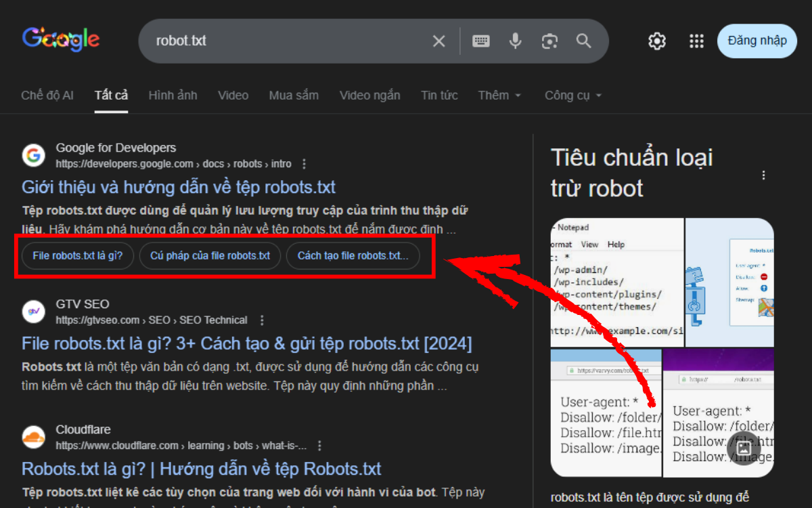
Task: Open the knowledge panel three-dot menu
Action: [763, 175]
